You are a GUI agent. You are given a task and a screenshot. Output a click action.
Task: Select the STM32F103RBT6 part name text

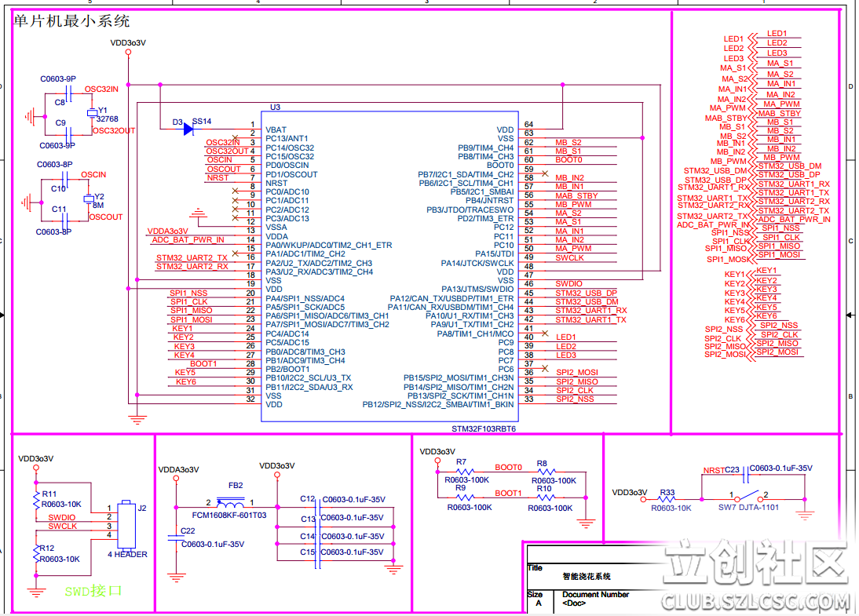click(484, 429)
